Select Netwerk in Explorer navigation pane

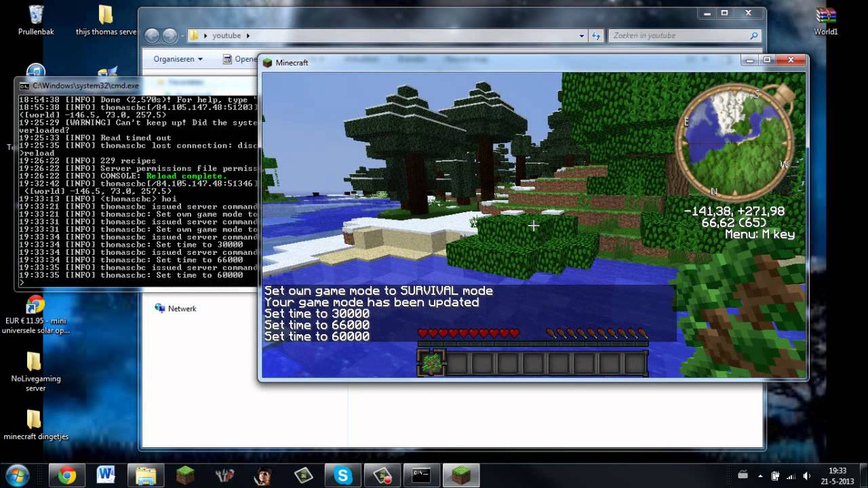(176, 308)
